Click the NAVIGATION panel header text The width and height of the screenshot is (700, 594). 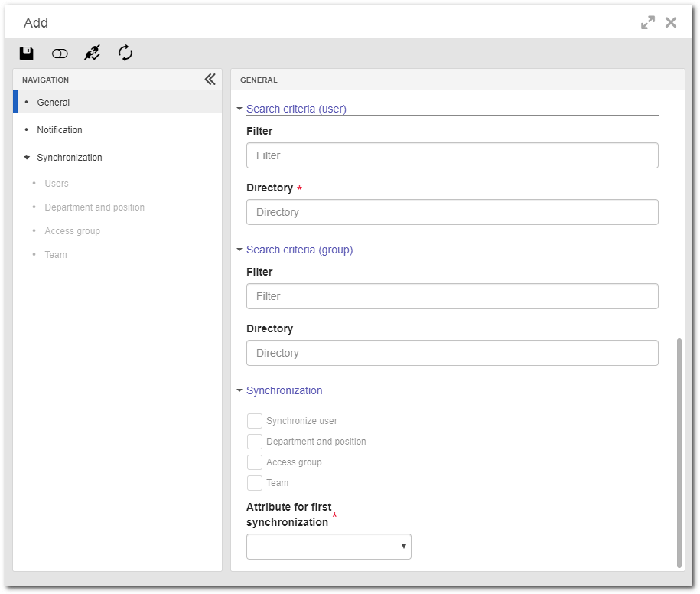[46, 80]
